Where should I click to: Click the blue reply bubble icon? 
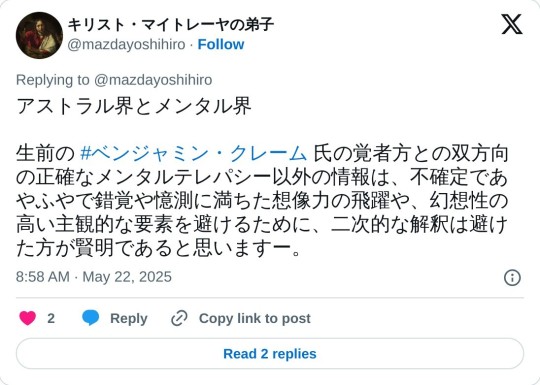tap(91, 318)
